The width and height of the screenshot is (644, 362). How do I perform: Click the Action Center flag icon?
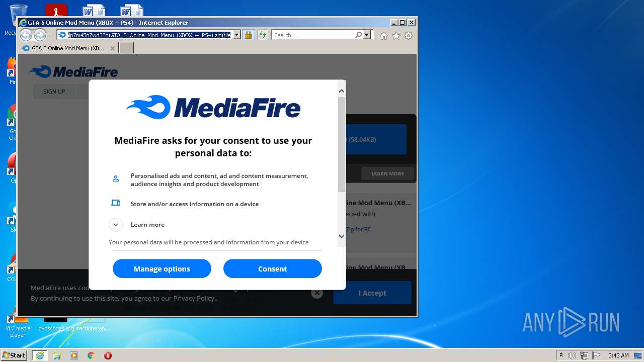click(596, 355)
